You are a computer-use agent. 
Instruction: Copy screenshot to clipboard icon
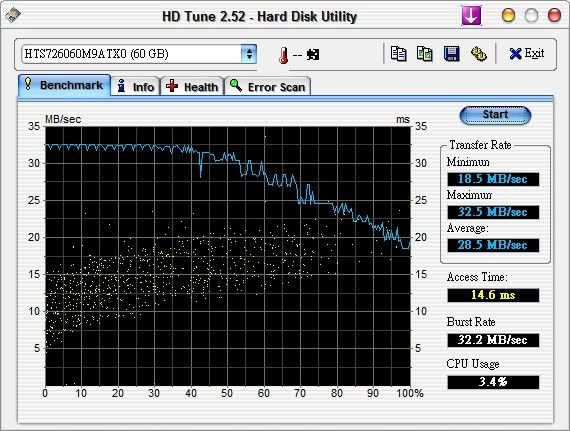[x=425, y=54]
